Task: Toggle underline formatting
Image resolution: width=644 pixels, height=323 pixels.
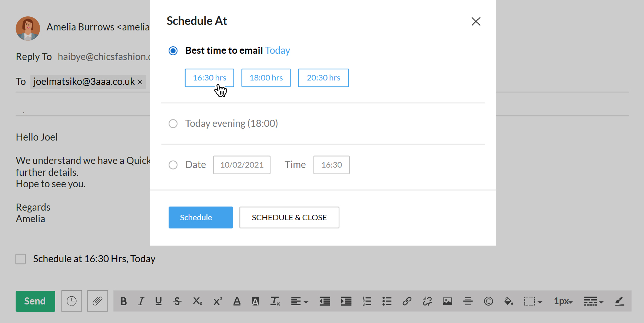Action: (159, 301)
